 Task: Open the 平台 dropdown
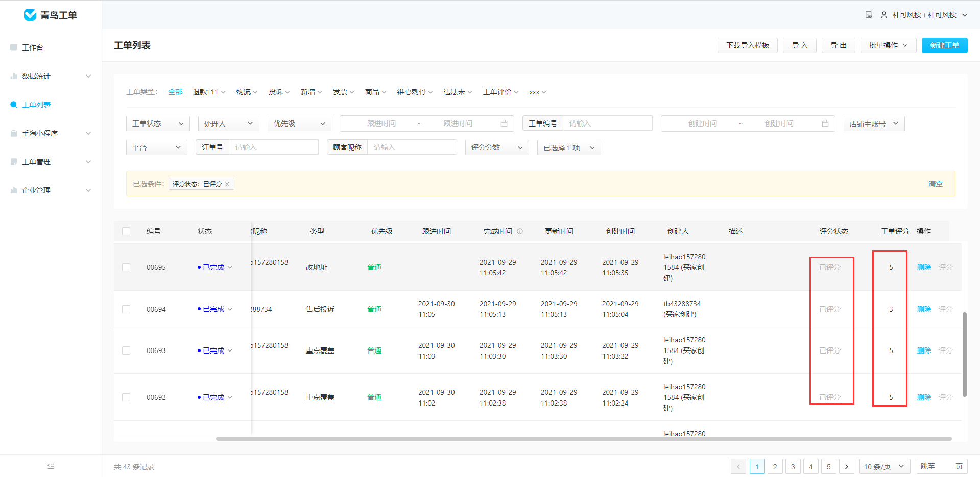tap(157, 147)
